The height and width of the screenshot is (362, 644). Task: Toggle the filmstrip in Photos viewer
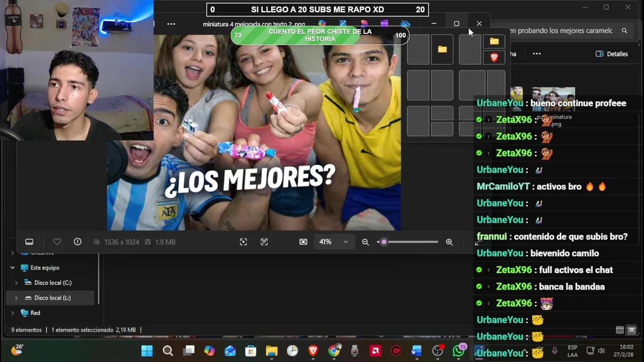pos(29,242)
